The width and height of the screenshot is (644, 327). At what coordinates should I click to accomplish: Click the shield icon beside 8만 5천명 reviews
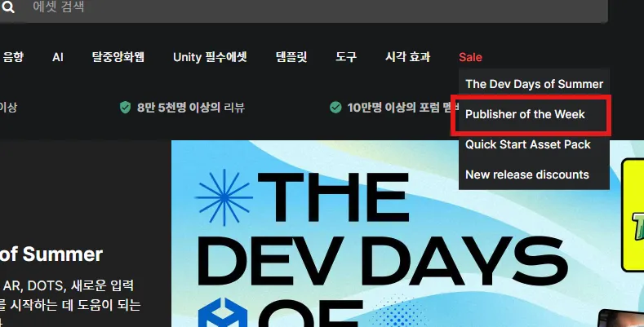(125, 108)
